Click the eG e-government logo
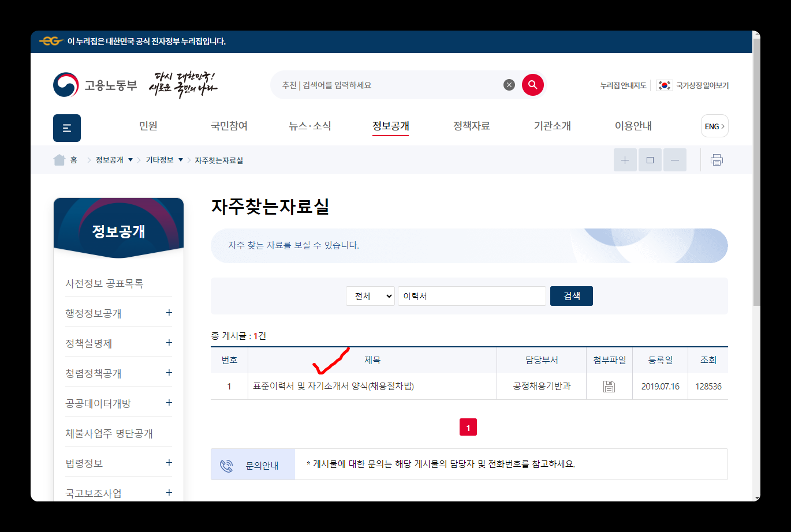The width and height of the screenshot is (791, 532). tap(51, 42)
